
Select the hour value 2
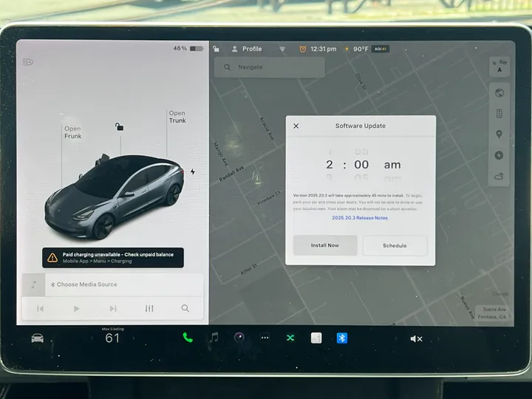(x=330, y=165)
